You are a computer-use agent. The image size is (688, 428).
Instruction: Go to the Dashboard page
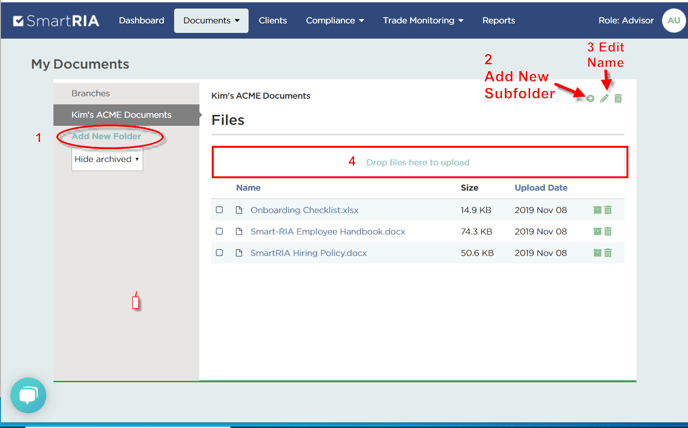click(x=141, y=21)
